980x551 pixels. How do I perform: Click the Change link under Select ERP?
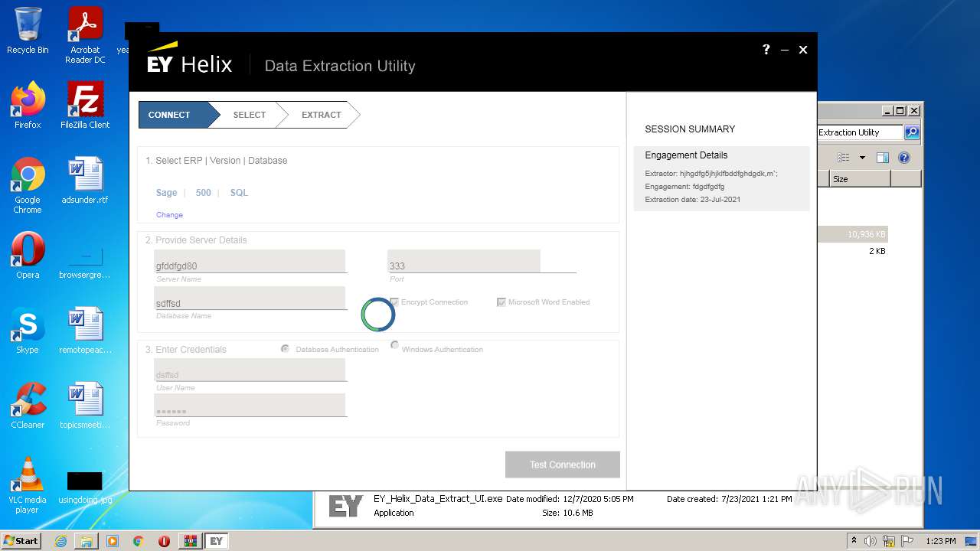coord(169,215)
